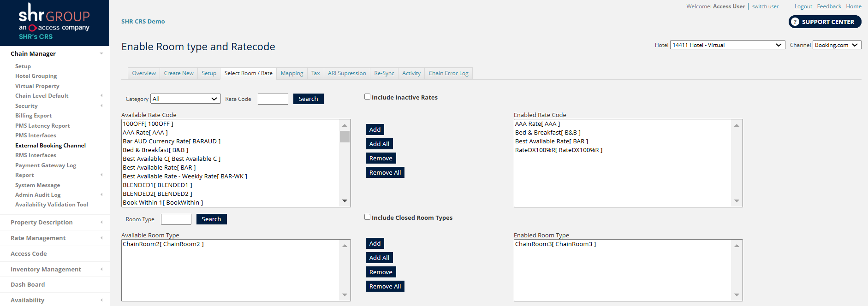Open External Booking Channel in sidebar

[x=50, y=146]
